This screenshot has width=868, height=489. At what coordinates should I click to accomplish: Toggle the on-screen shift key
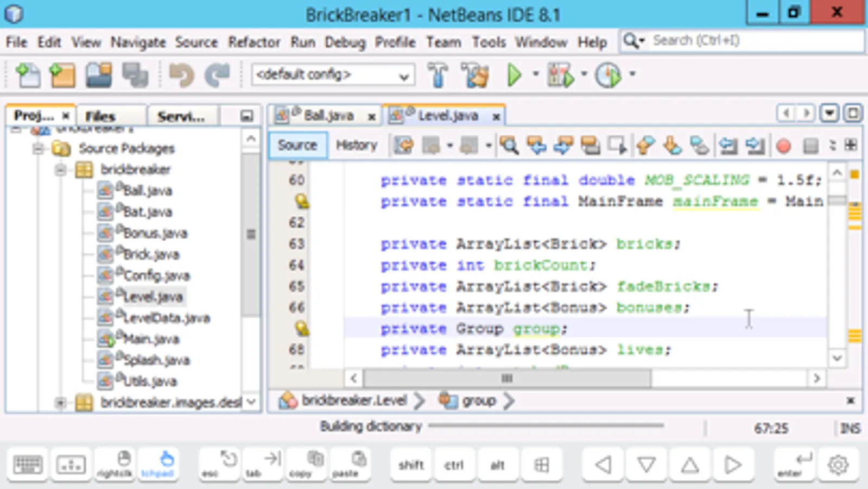[411, 465]
